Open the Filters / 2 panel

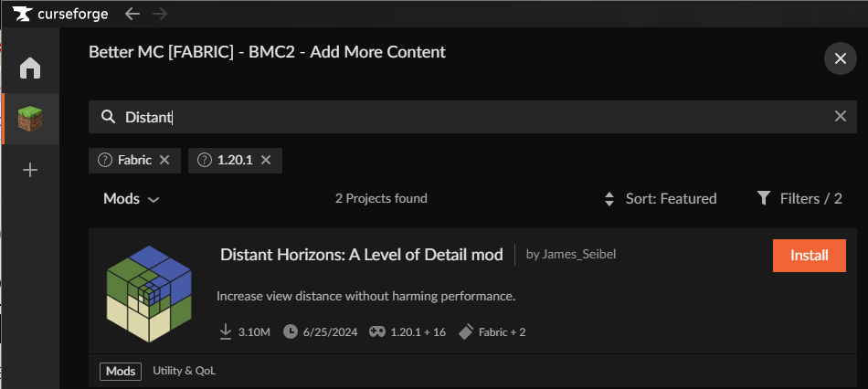click(799, 199)
